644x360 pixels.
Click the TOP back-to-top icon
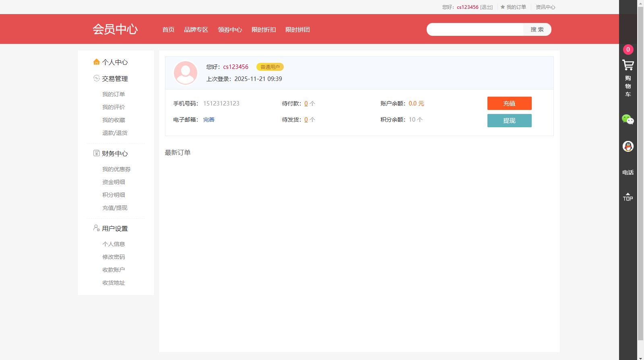[x=628, y=197]
